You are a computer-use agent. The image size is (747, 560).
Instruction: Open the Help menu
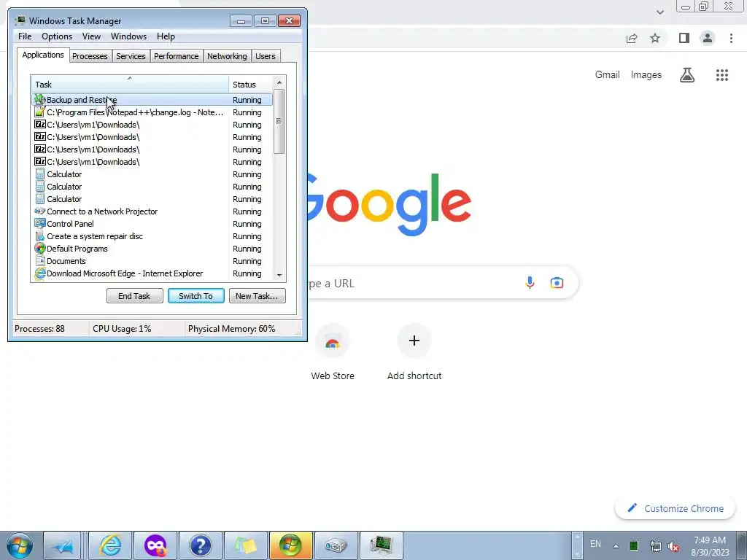pyautogui.click(x=166, y=36)
